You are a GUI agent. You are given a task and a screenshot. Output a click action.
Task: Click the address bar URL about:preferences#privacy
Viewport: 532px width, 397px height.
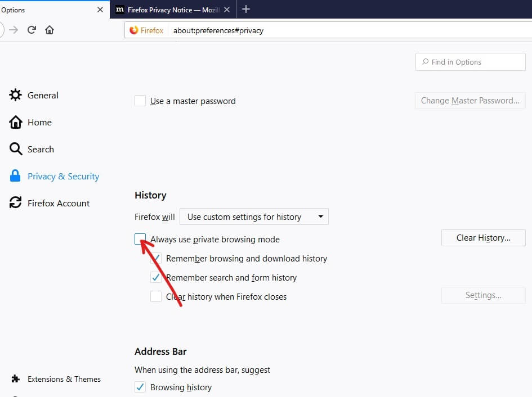point(218,30)
